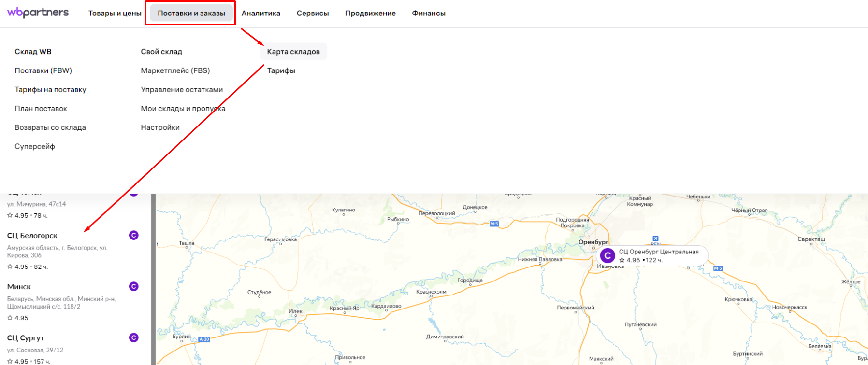Click the ул. Мичурина, 47с14 address

[36, 204]
